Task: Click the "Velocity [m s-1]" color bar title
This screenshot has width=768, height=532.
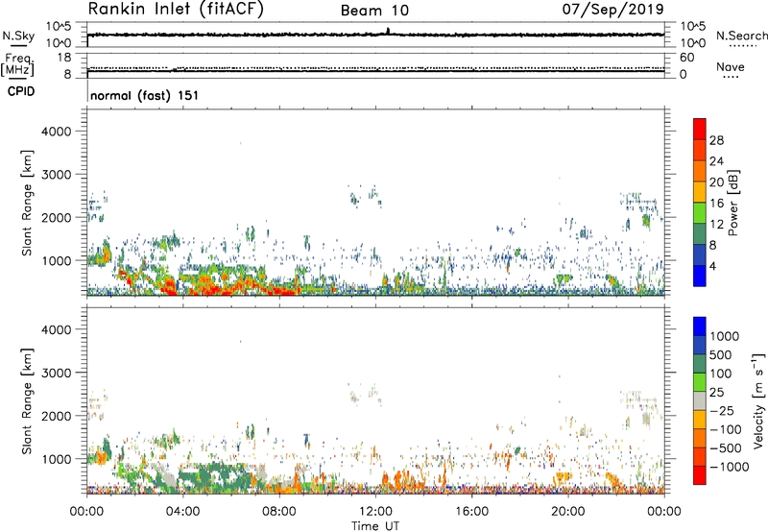Action: point(758,400)
